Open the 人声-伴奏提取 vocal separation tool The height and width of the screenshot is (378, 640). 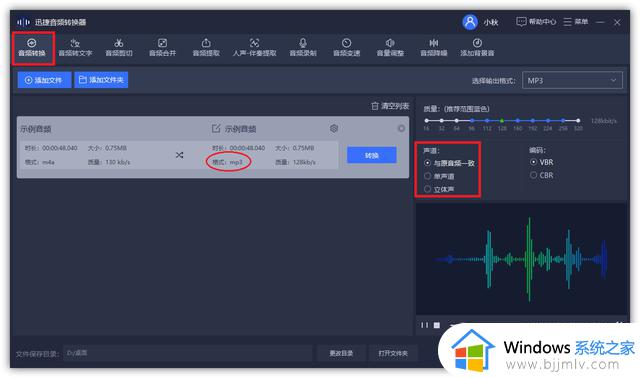click(x=254, y=47)
